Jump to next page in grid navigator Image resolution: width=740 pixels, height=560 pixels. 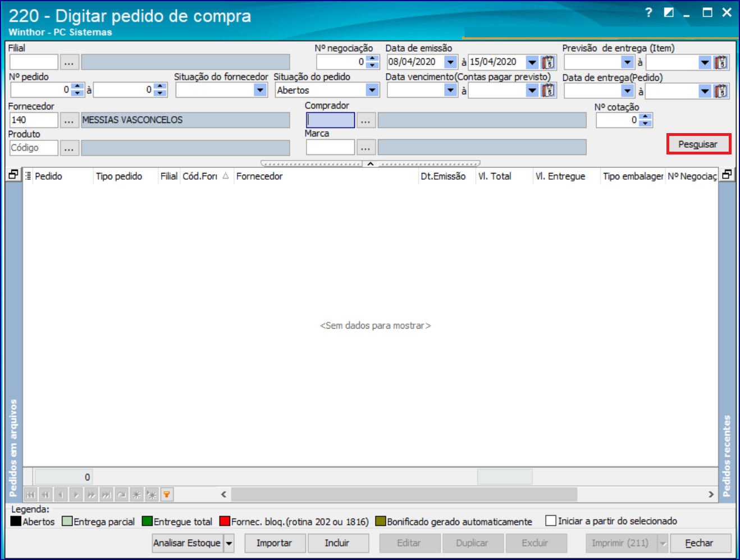tap(91, 495)
